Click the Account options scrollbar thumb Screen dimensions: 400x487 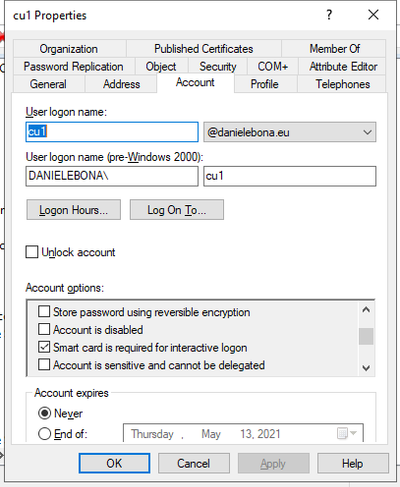366,336
